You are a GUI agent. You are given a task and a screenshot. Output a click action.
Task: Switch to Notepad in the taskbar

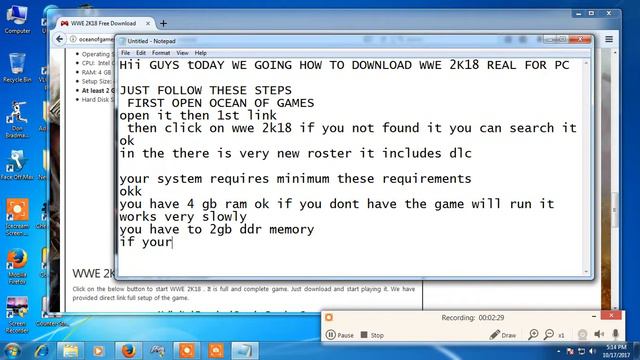pos(245,351)
